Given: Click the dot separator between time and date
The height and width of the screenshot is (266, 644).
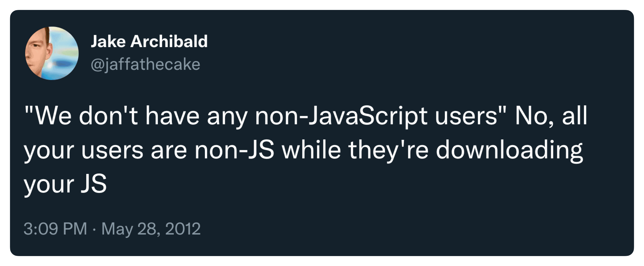Looking at the screenshot, I should click(94, 229).
